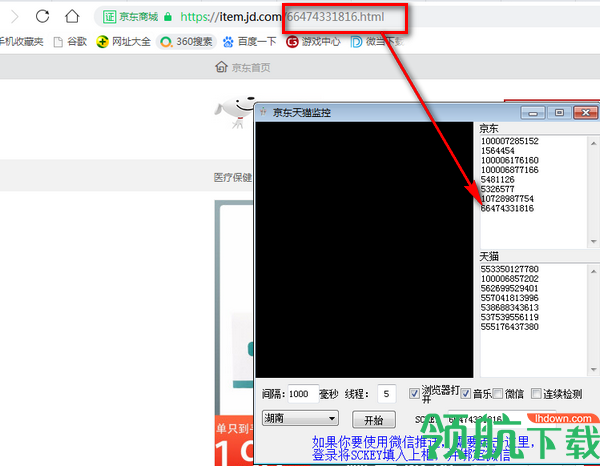Click the blue WeChat push instructions link
This screenshot has width=600, height=466.
click(423, 448)
